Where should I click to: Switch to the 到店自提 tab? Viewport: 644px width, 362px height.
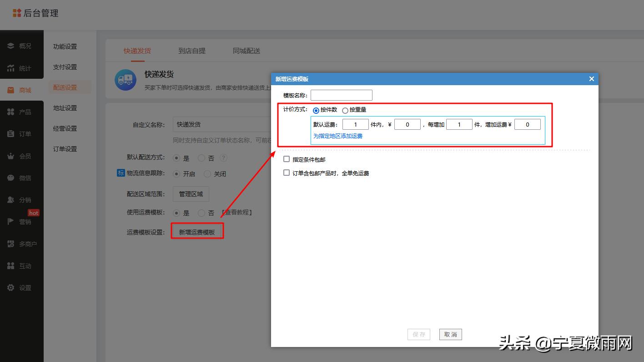[x=192, y=51]
